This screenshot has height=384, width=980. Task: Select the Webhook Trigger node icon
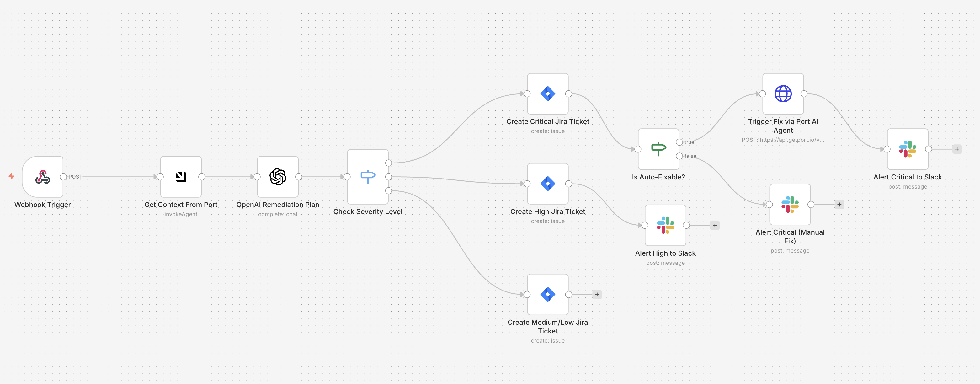pyautogui.click(x=43, y=177)
